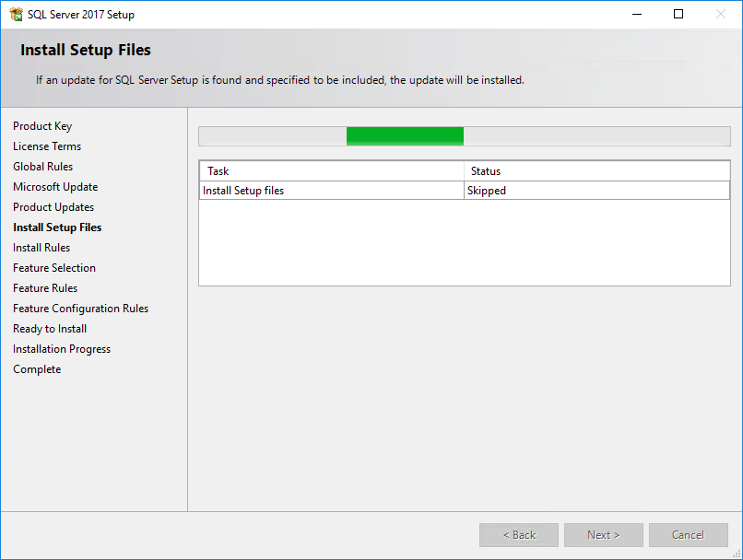743x560 pixels.
Task: Open the Microsoft Update step
Action: coord(55,187)
